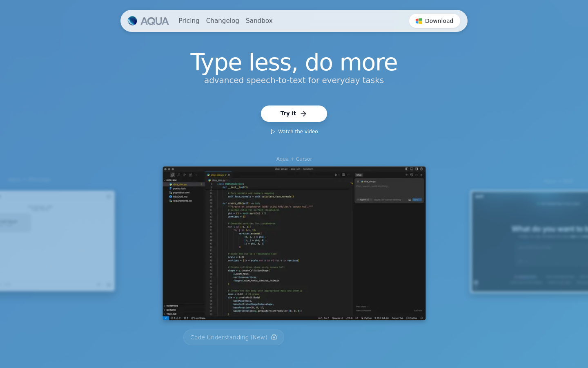Click the Run file play icon
The image size is (588, 368).
pyautogui.click(x=336, y=175)
